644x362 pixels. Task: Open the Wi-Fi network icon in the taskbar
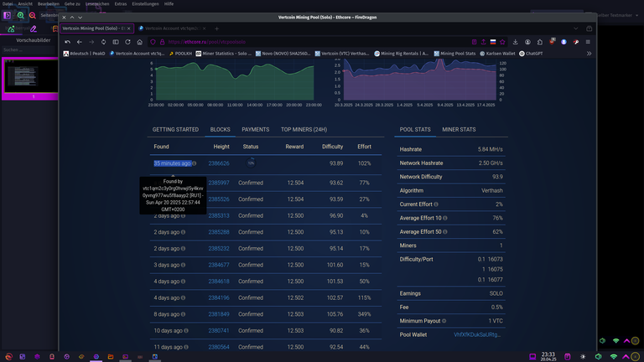tap(613, 357)
